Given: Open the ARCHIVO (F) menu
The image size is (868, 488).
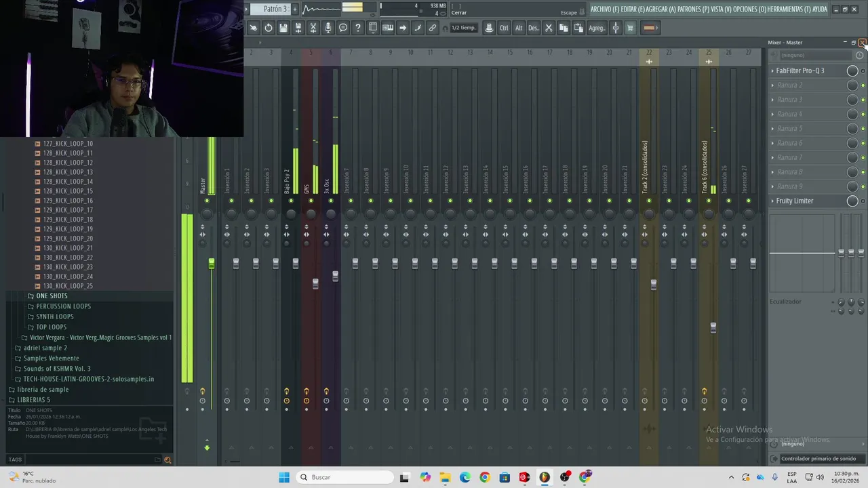Looking at the screenshot, I should 605,9.
